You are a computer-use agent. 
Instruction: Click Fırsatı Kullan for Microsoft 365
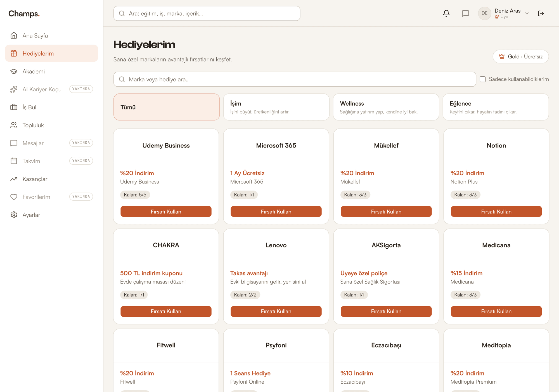pos(276,212)
